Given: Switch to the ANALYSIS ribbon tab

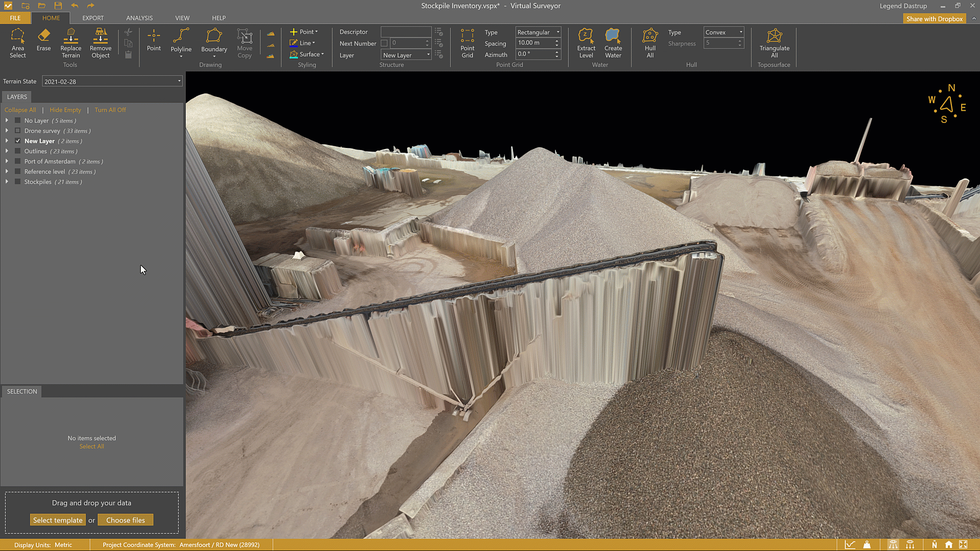Looking at the screenshot, I should pyautogui.click(x=139, y=18).
